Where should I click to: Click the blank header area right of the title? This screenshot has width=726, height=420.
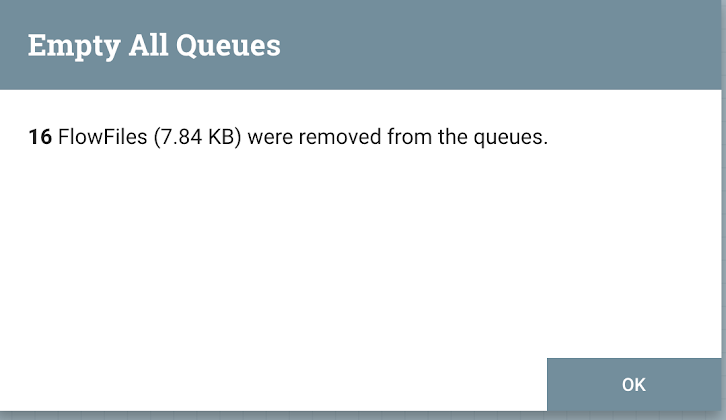pyautogui.click(x=500, y=45)
